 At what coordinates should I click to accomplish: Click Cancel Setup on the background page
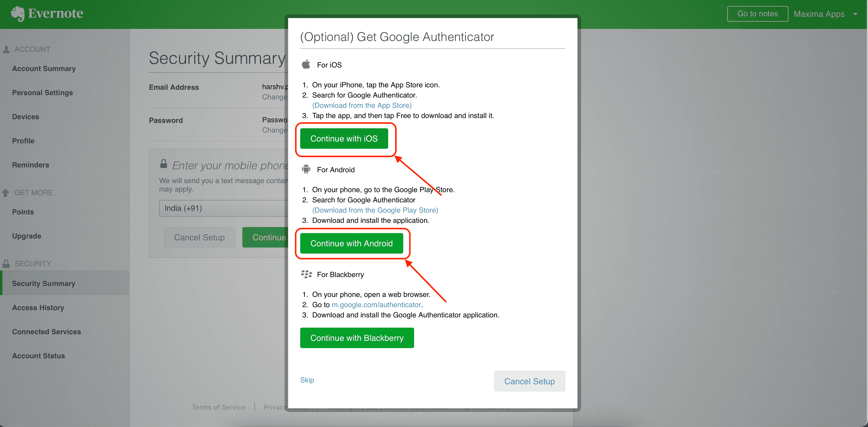point(199,237)
